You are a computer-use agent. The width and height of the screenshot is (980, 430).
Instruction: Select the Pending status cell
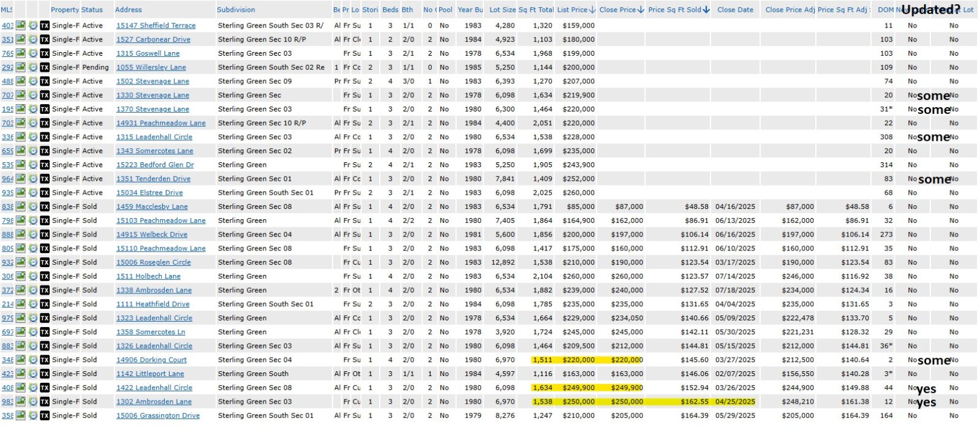(x=96, y=67)
